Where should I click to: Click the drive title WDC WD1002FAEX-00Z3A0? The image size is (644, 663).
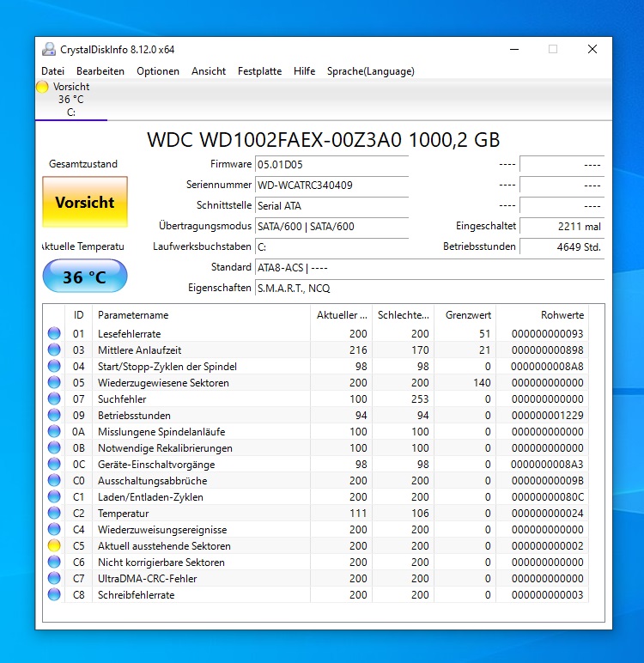(324, 140)
